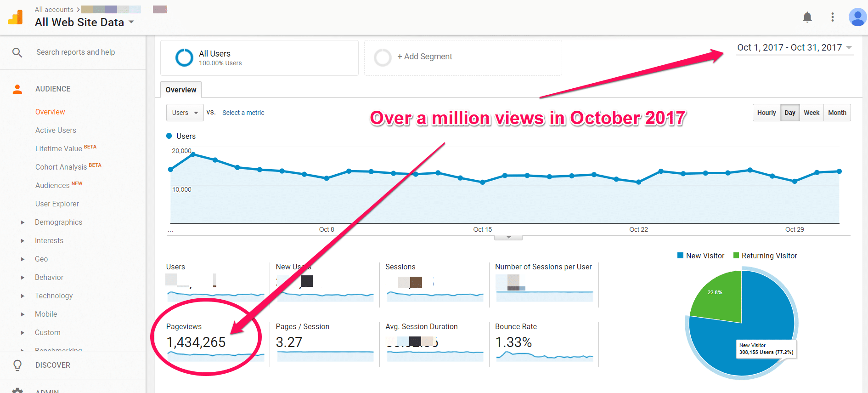868x393 pixels.
Task: Click the All Users segment box
Action: [x=259, y=58]
